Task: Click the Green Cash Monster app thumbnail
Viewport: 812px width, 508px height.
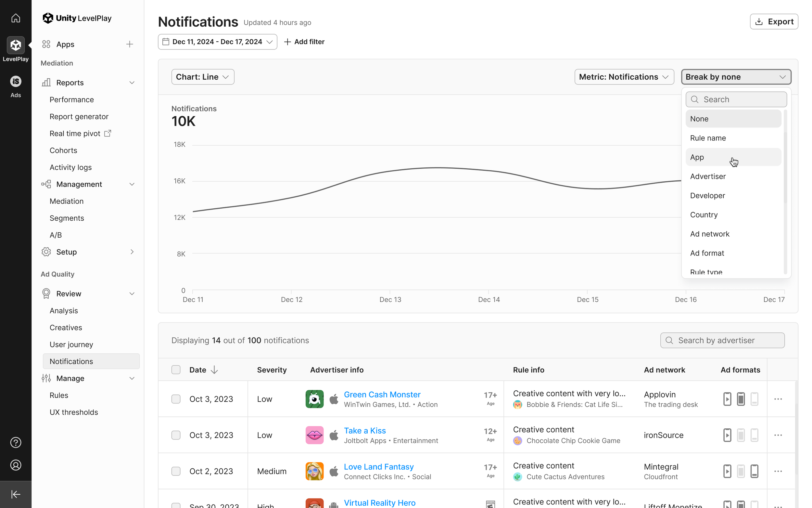Action: coord(314,399)
